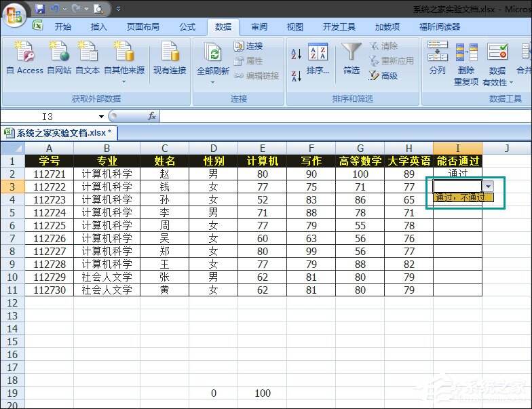
Task: Click the 属性 properties button
Action: [248, 61]
